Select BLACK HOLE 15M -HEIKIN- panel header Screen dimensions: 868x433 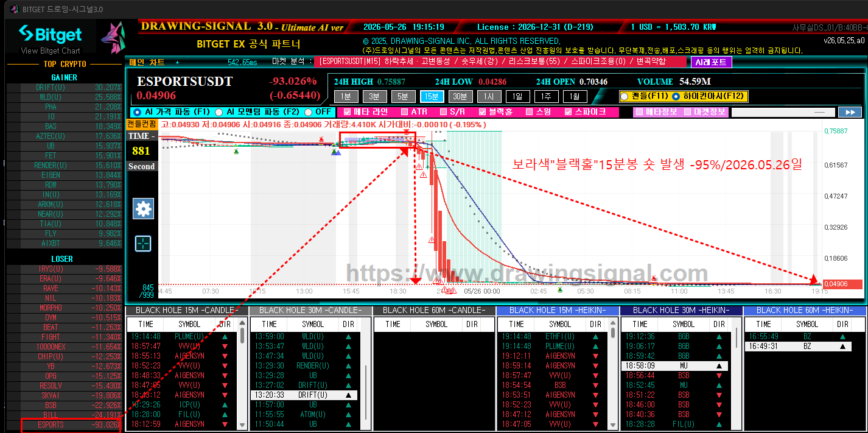click(558, 311)
